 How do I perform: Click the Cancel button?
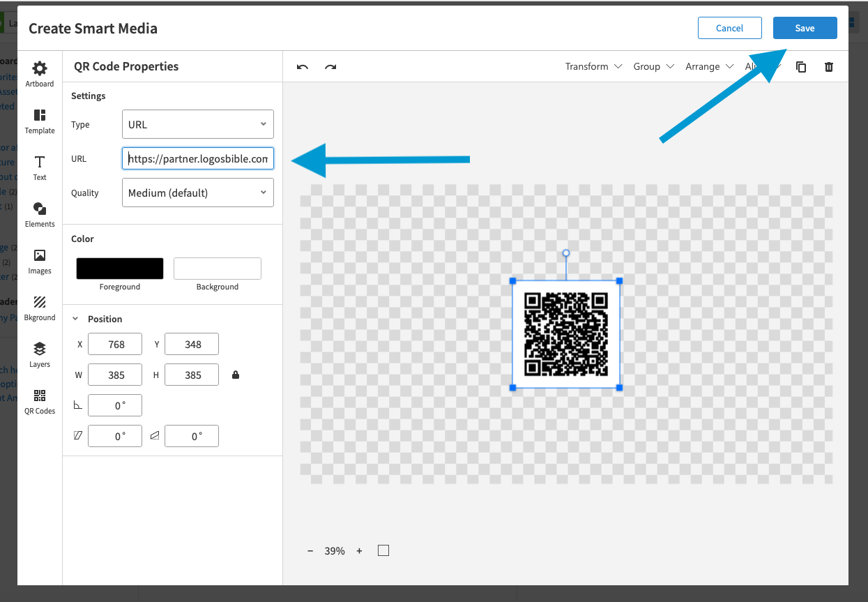729,28
